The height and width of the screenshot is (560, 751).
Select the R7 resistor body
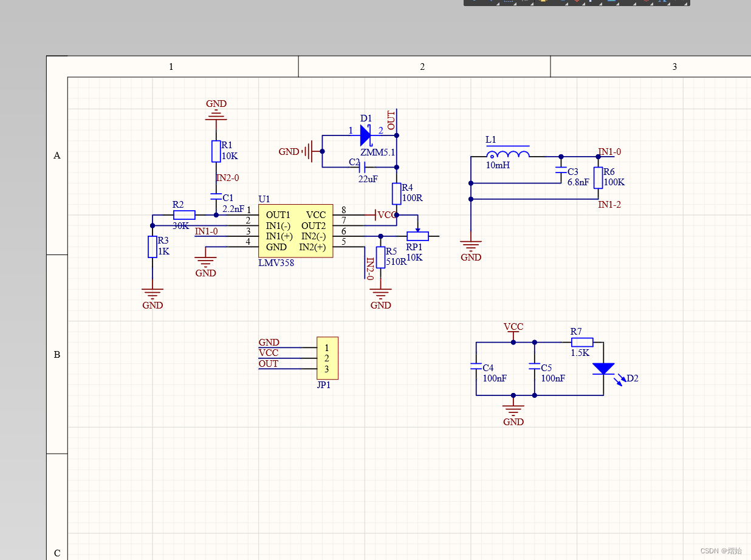[x=581, y=342]
